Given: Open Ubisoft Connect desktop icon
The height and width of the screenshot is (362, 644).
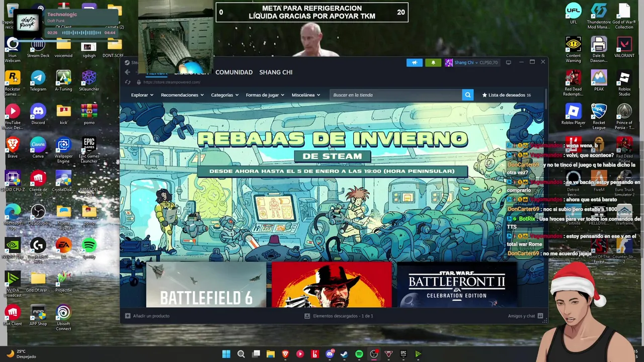Looking at the screenshot, I should click(63, 318).
